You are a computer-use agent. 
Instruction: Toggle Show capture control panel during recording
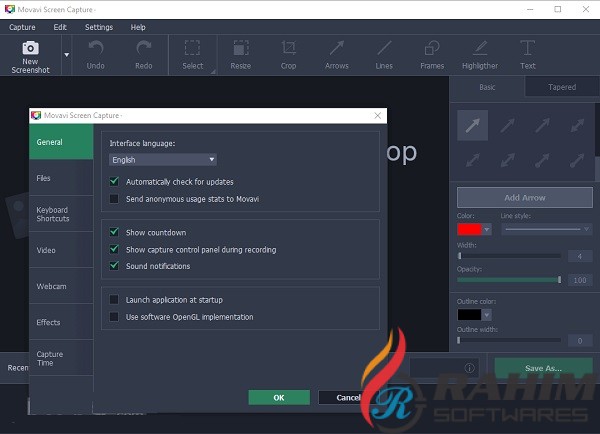pos(114,249)
